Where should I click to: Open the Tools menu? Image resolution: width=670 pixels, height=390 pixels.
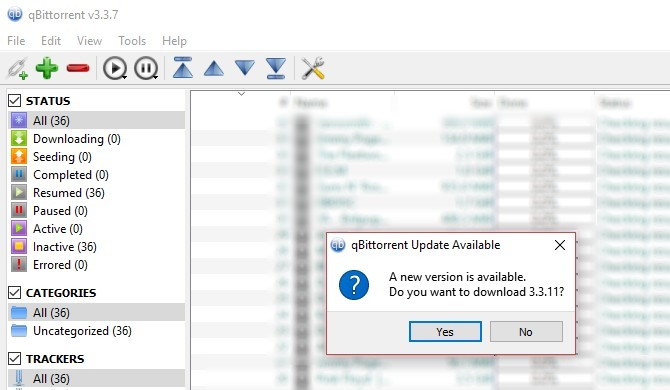[132, 41]
